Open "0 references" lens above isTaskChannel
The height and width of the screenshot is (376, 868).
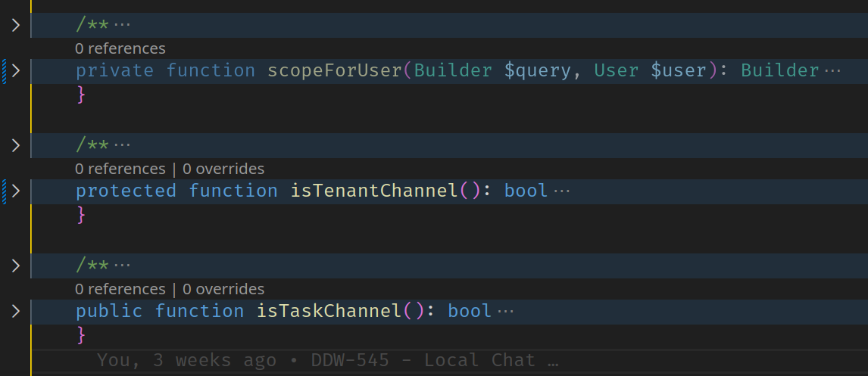[120, 289]
